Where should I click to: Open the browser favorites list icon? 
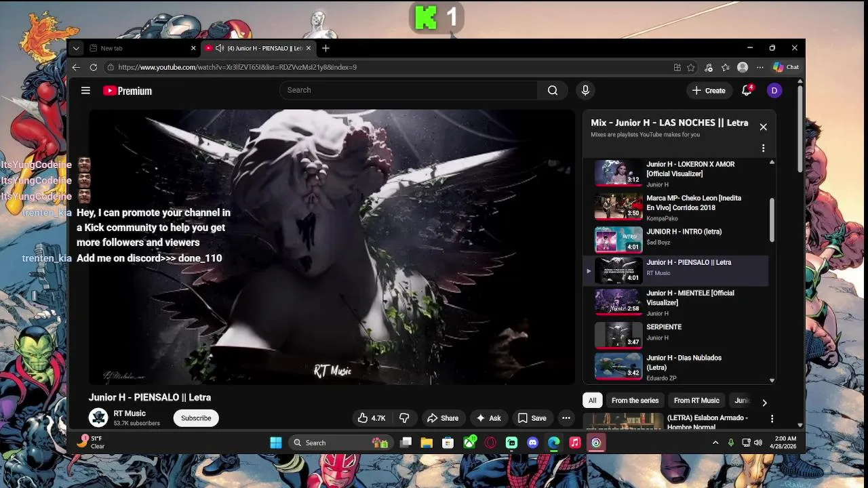(726, 67)
